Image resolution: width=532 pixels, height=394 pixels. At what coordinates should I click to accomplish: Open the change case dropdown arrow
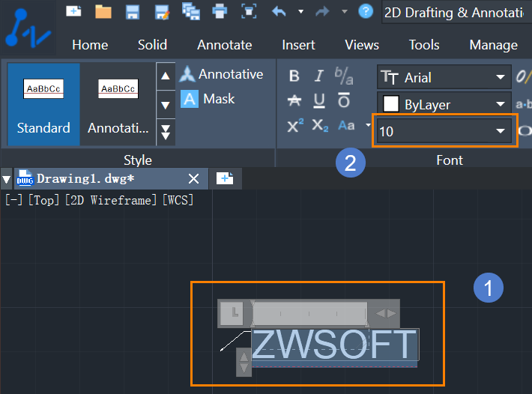tap(368, 125)
